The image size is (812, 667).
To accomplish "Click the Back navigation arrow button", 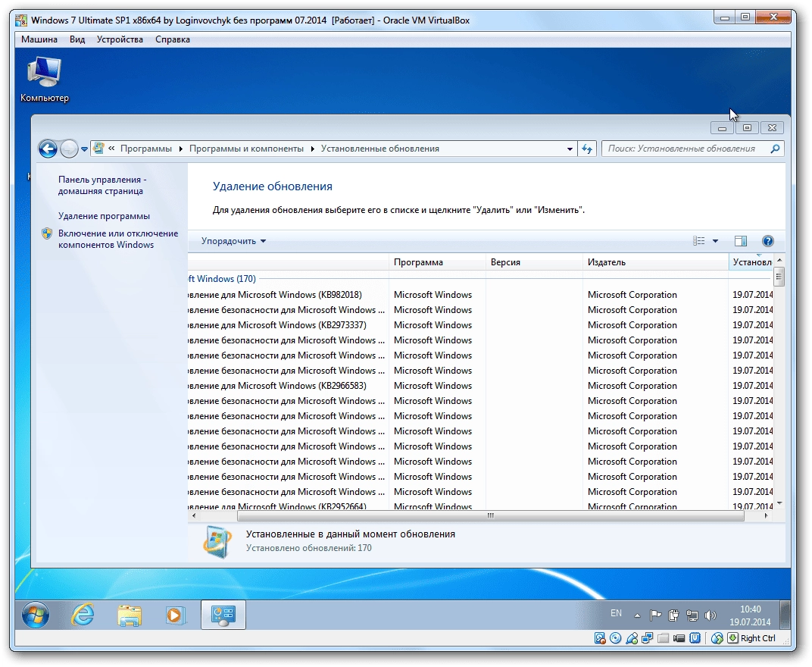I will [x=48, y=149].
